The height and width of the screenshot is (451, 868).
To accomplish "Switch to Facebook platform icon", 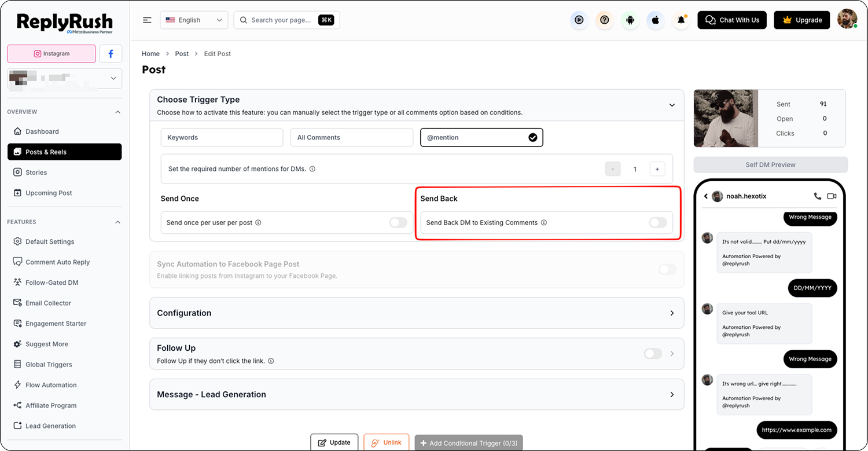I will 111,53.
